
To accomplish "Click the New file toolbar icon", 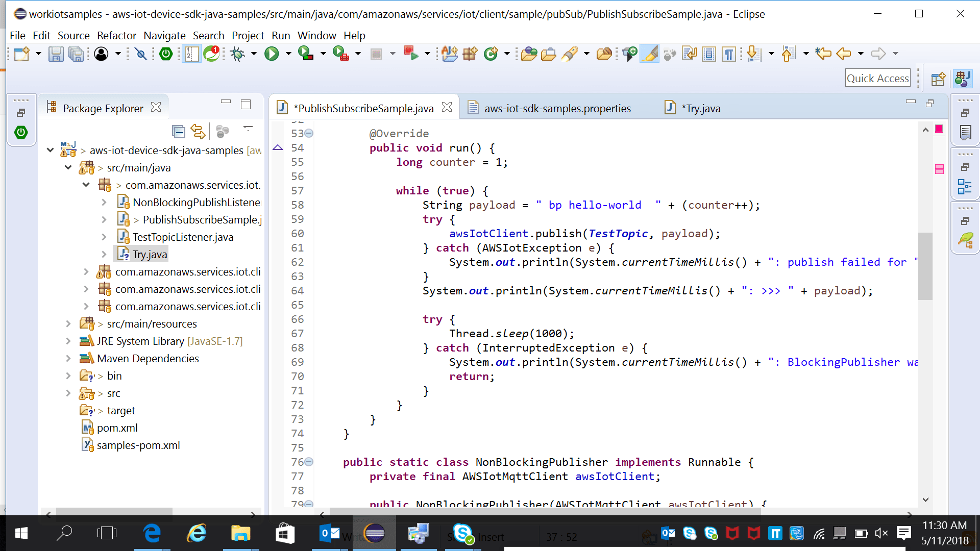I will [21, 54].
